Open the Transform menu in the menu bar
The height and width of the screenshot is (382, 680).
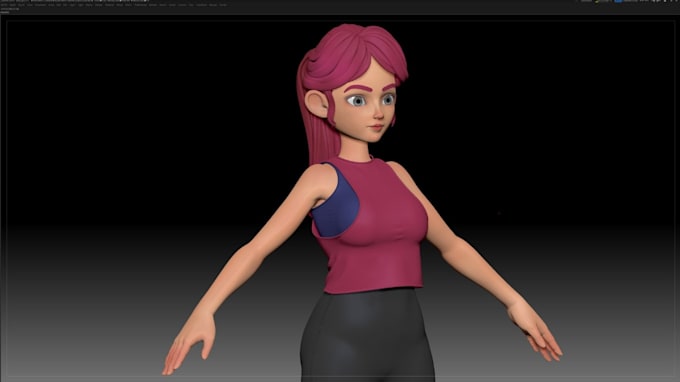[201, 5]
